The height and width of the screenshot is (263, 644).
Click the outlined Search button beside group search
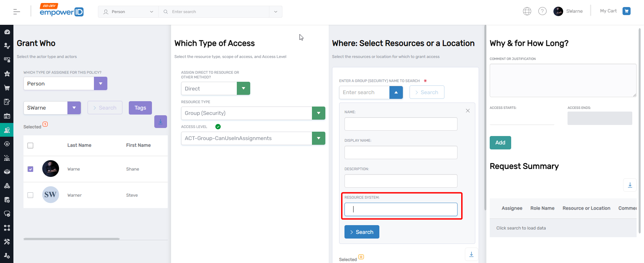427,92
